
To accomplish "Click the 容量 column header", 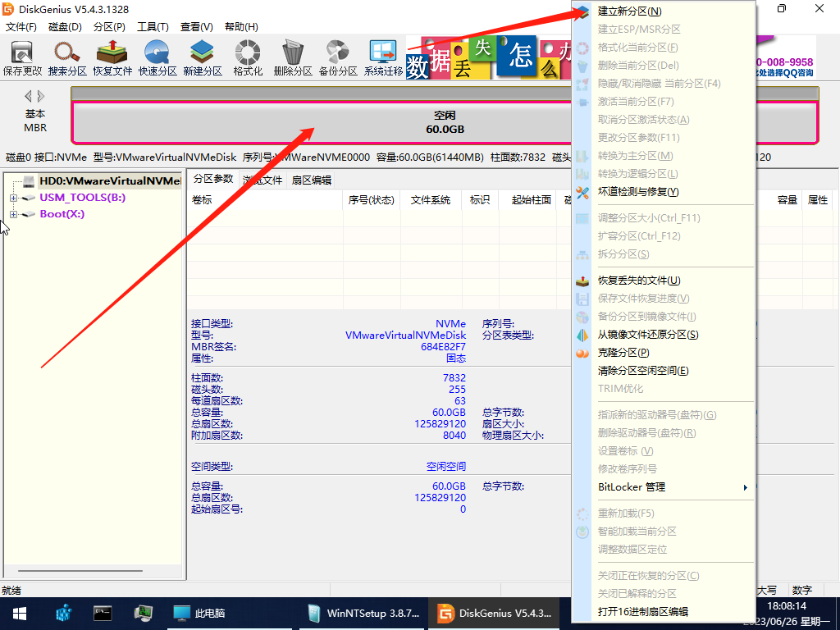I will (787, 200).
